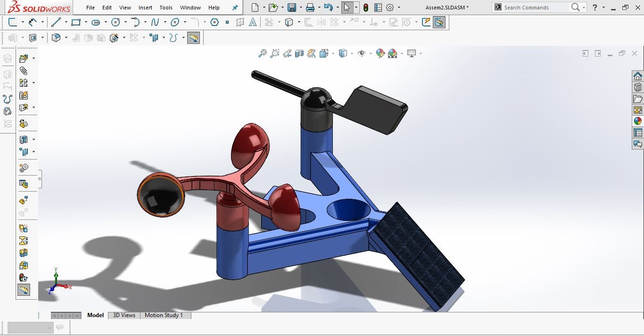Click the Zoom to Fit icon
The image size is (644, 336).
[x=263, y=54]
